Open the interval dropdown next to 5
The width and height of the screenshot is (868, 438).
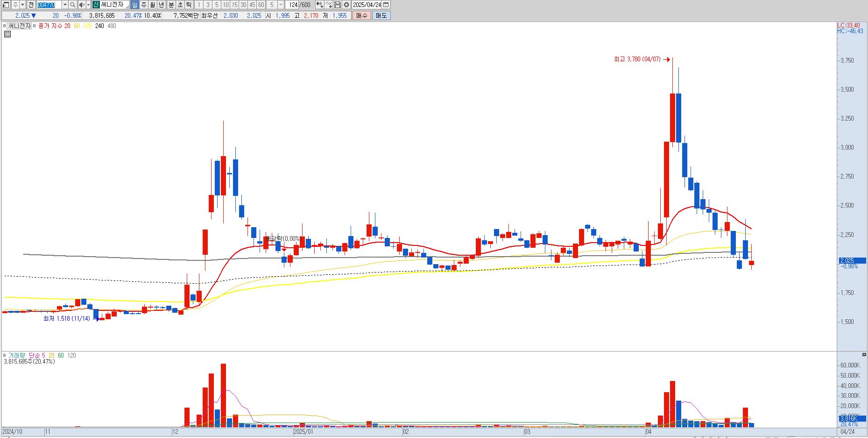coord(281,5)
